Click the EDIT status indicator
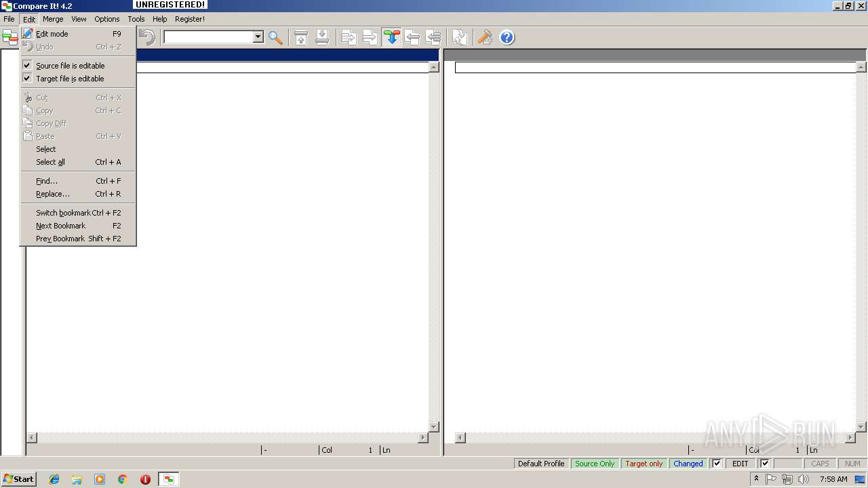The height and width of the screenshot is (488, 868). point(741,464)
